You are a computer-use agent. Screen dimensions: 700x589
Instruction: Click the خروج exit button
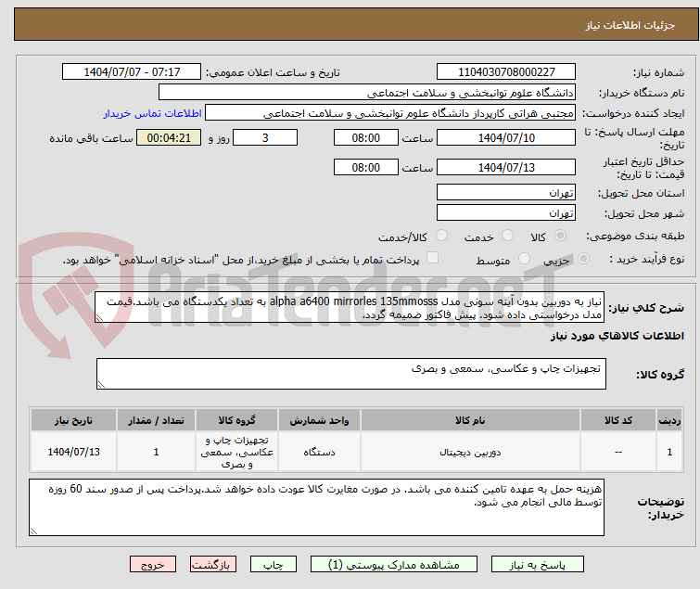pos(153,565)
